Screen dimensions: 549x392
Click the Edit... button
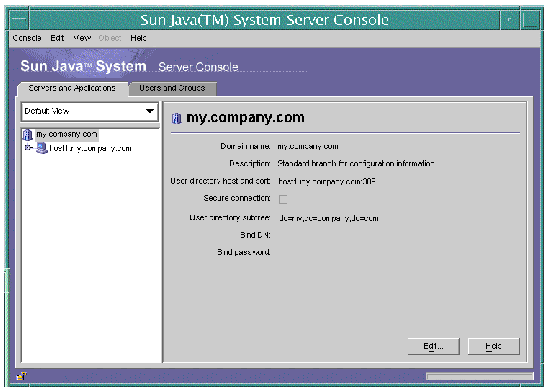pyautogui.click(x=433, y=346)
